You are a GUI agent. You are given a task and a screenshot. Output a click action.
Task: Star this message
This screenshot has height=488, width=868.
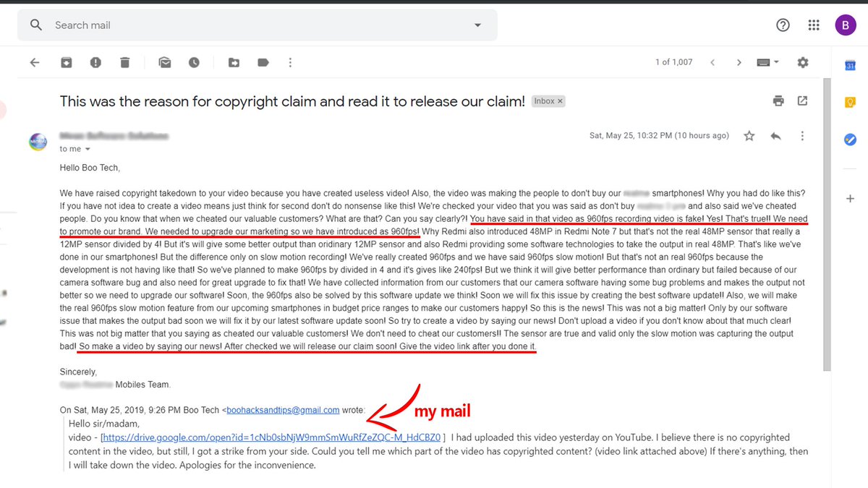point(749,136)
